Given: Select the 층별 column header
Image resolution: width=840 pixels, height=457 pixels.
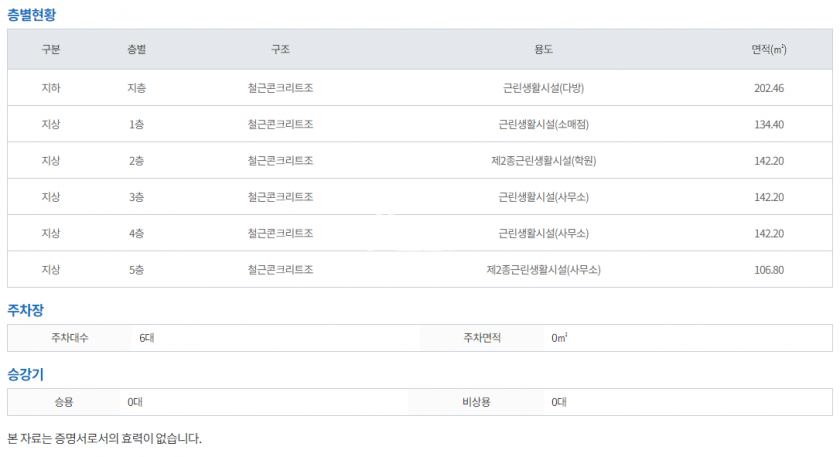Looking at the screenshot, I should 137,49.
